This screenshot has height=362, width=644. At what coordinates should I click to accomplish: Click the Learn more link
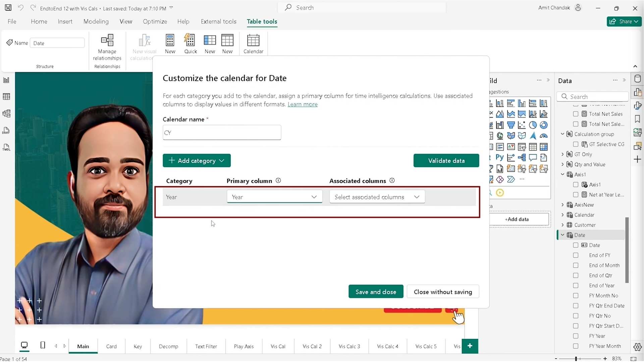pyautogui.click(x=303, y=104)
